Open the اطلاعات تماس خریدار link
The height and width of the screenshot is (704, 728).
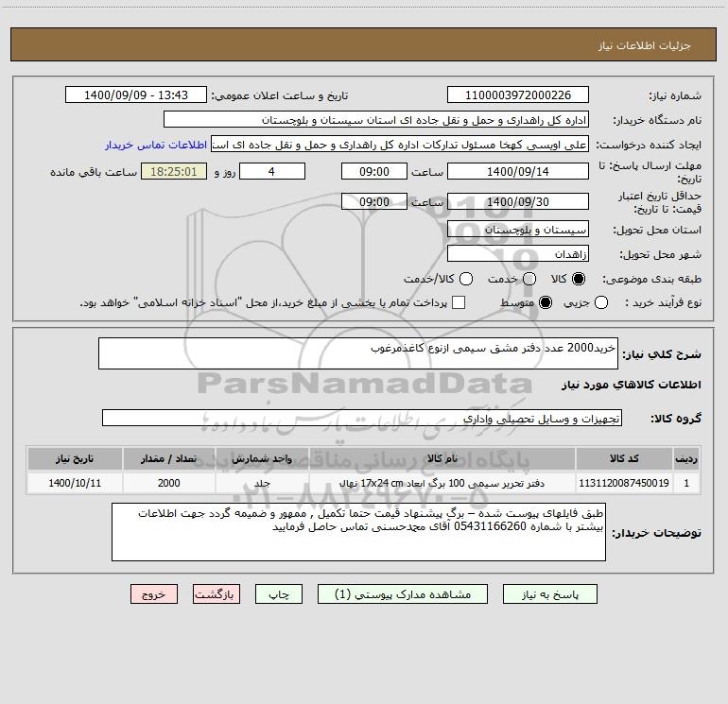pos(156,145)
